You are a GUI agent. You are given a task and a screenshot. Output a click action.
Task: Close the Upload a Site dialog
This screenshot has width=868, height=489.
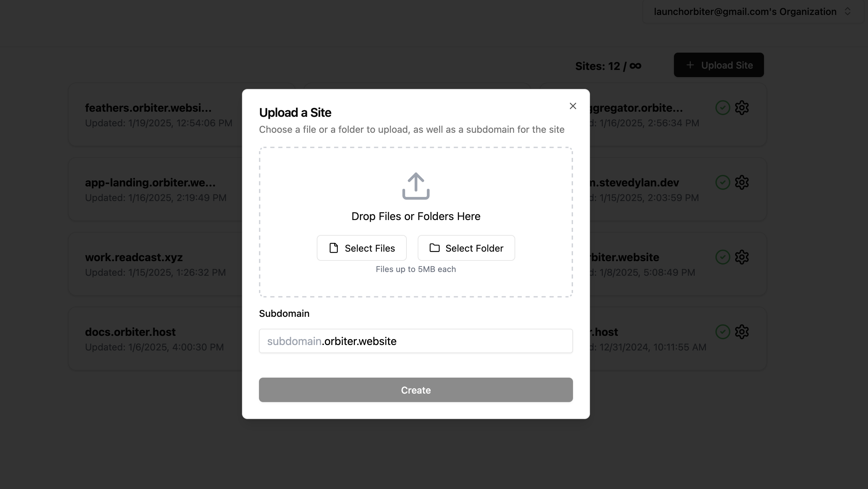point(573,106)
